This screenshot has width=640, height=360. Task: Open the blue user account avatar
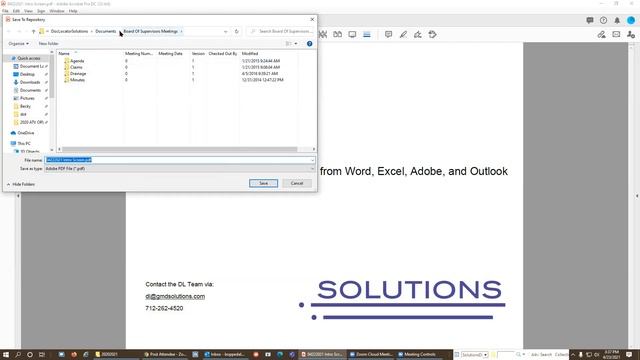(631, 20)
